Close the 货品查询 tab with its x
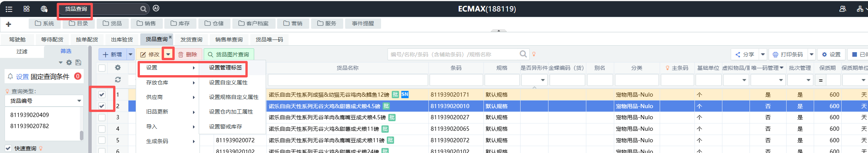This screenshot has height=153, width=868. (x=170, y=37)
